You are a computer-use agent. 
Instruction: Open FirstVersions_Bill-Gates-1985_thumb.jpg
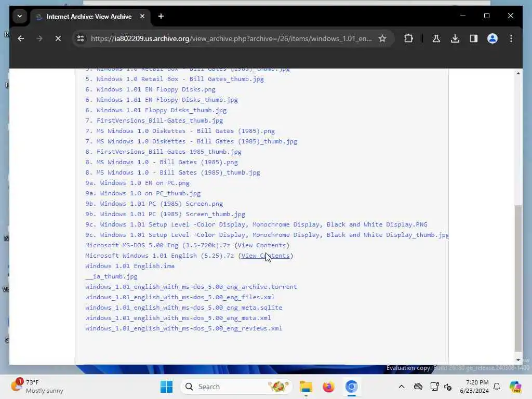pyautogui.click(x=163, y=152)
